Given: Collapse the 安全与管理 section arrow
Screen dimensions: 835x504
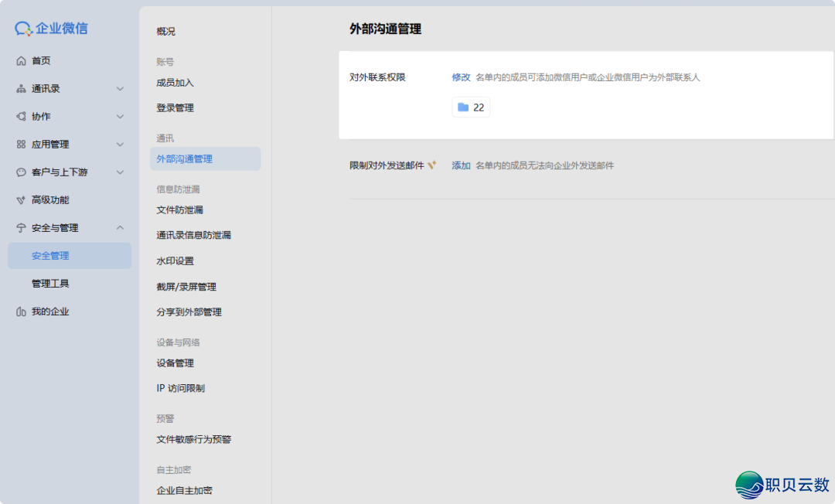Looking at the screenshot, I should point(120,228).
